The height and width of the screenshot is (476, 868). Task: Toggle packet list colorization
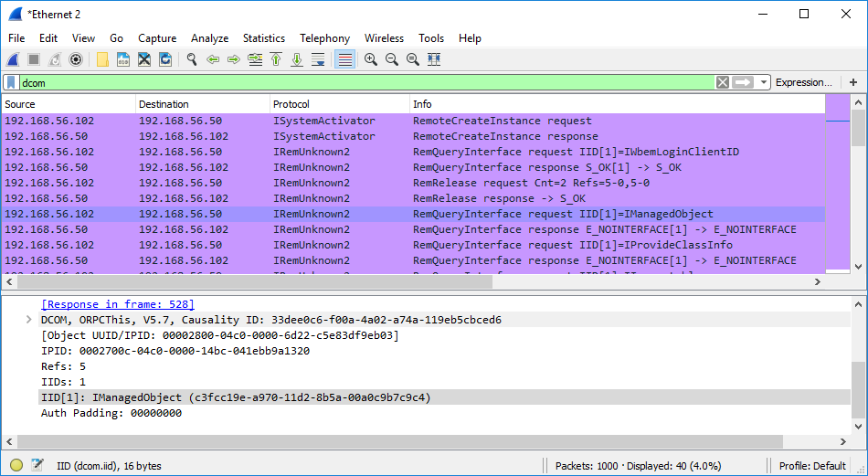click(344, 59)
